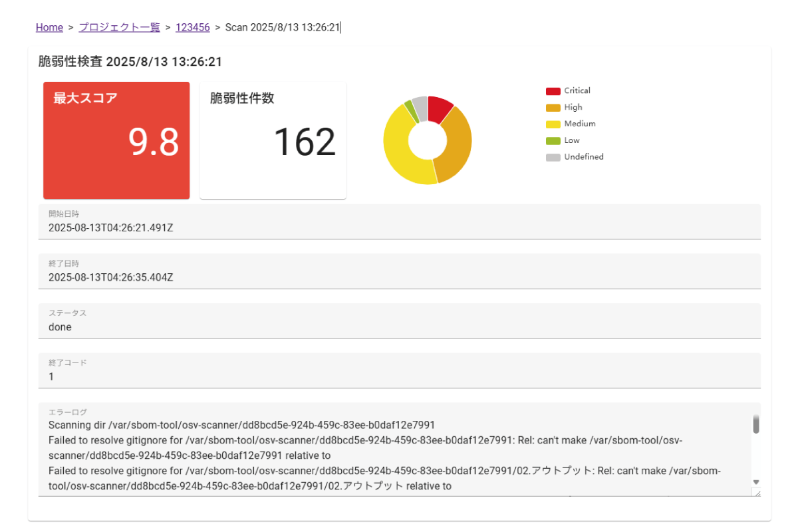798x532 pixels.
Task: Click the orange High legend swatch
Action: (x=553, y=108)
